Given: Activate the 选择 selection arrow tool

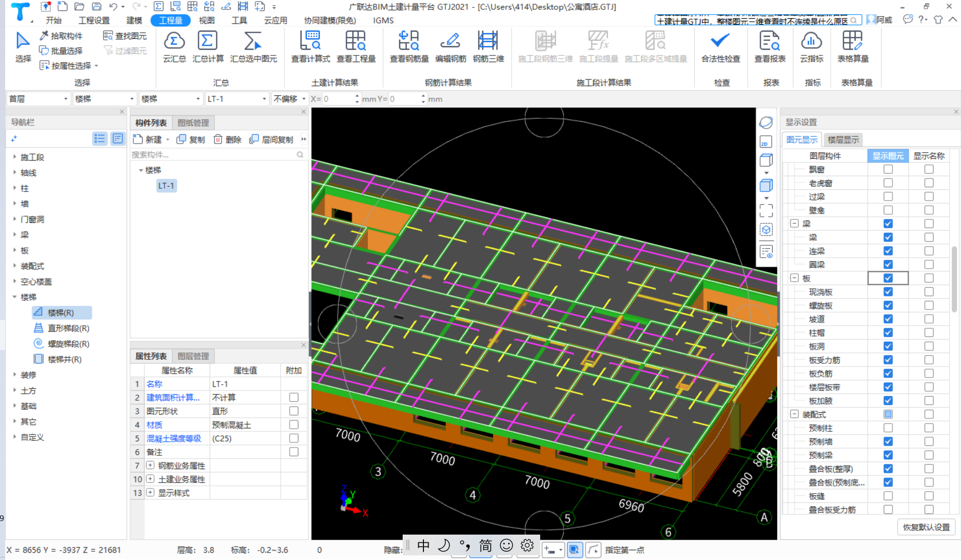Looking at the screenshot, I should (23, 47).
